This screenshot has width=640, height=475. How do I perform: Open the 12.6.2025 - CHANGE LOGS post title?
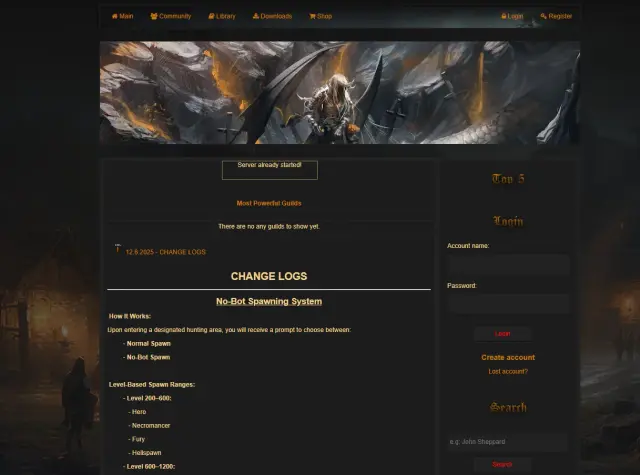[x=166, y=252]
